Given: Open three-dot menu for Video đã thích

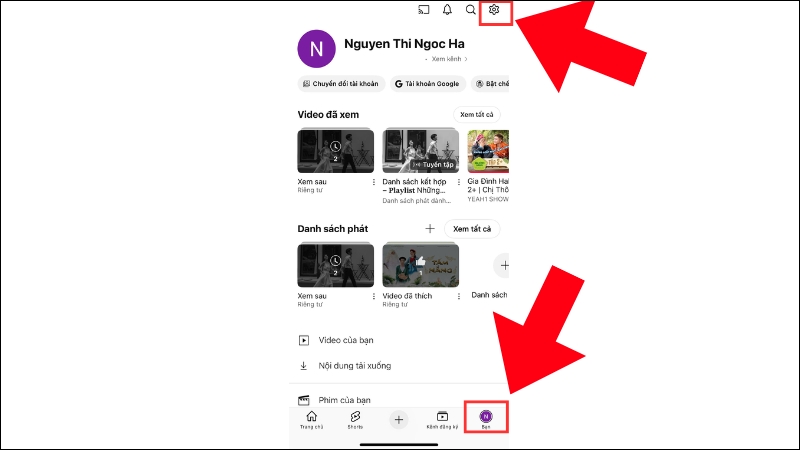Looking at the screenshot, I should pyautogui.click(x=460, y=296).
